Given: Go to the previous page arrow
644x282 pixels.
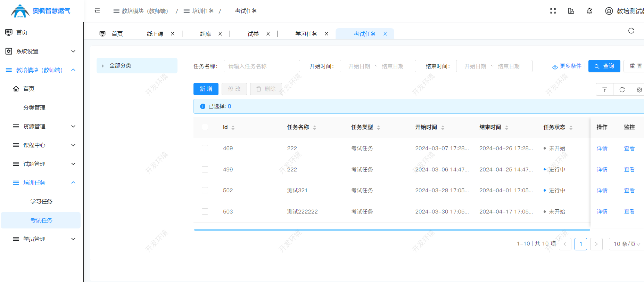Looking at the screenshot, I should coord(565,244).
